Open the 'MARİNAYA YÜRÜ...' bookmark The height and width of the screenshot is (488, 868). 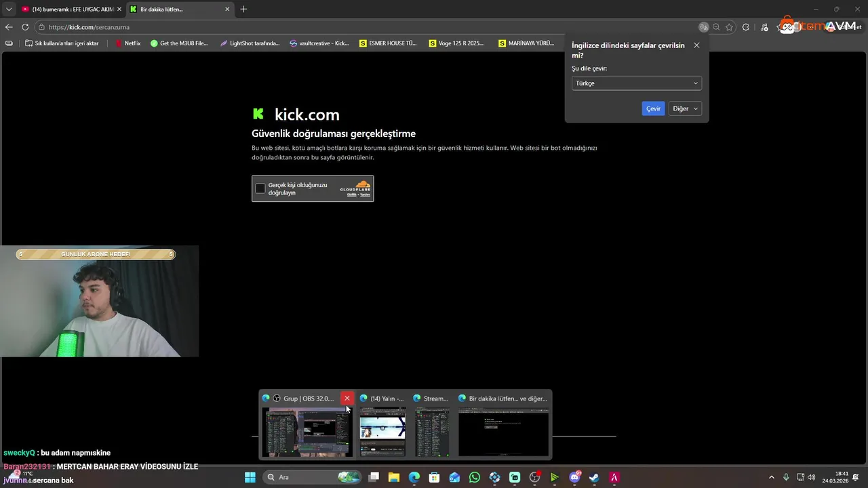coord(526,43)
